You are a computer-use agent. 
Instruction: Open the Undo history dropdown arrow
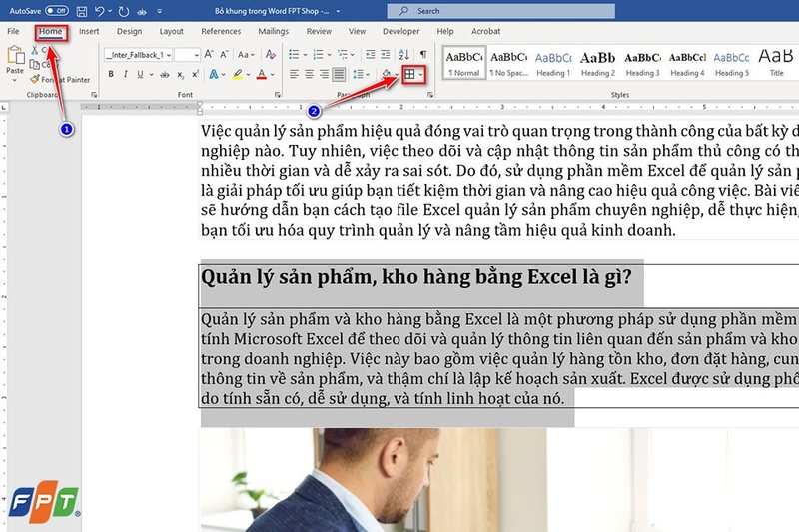click(110, 11)
